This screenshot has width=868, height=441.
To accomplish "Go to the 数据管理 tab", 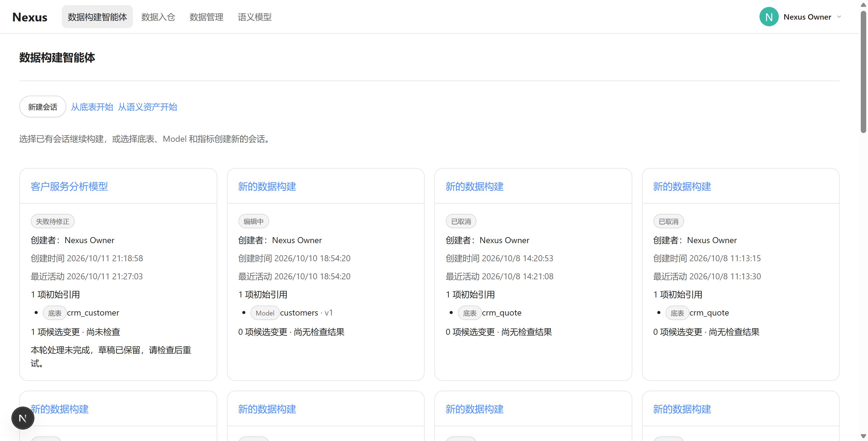I will (206, 17).
